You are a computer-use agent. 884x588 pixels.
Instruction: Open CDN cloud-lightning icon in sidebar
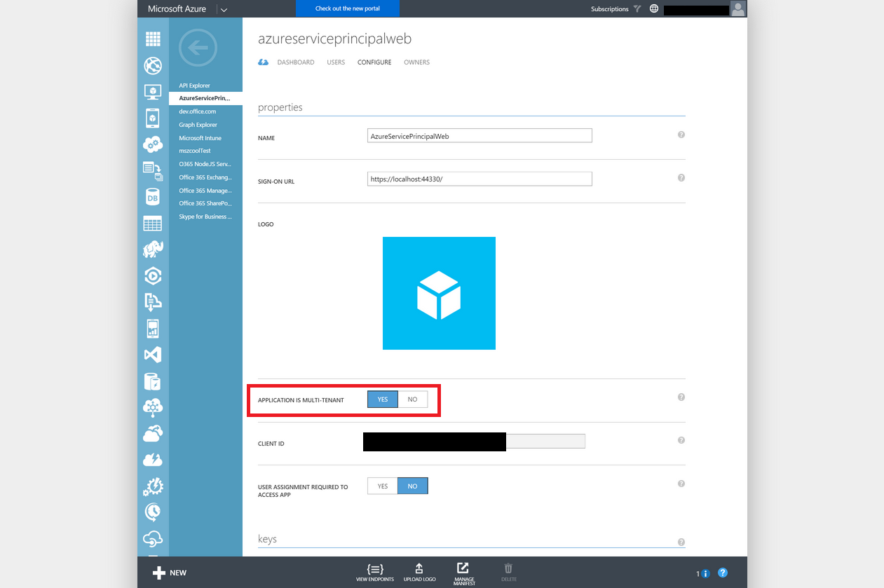pyautogui.click(x=153, y=460)
